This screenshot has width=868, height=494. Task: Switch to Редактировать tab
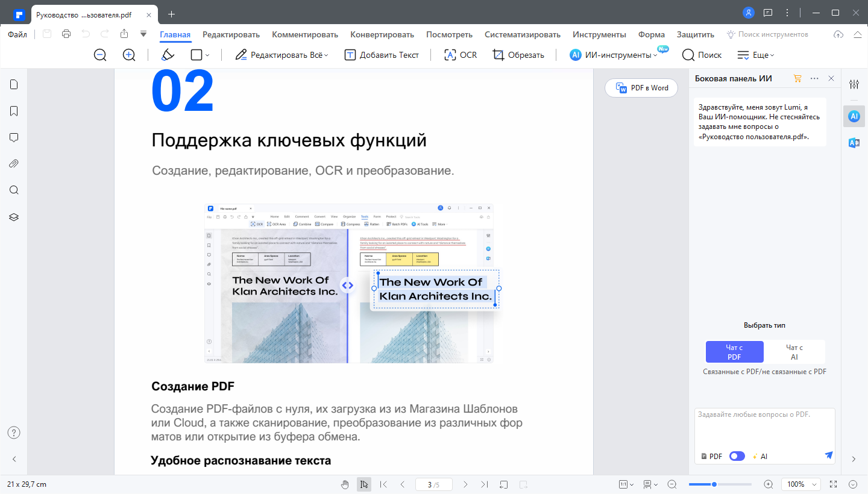231,34
